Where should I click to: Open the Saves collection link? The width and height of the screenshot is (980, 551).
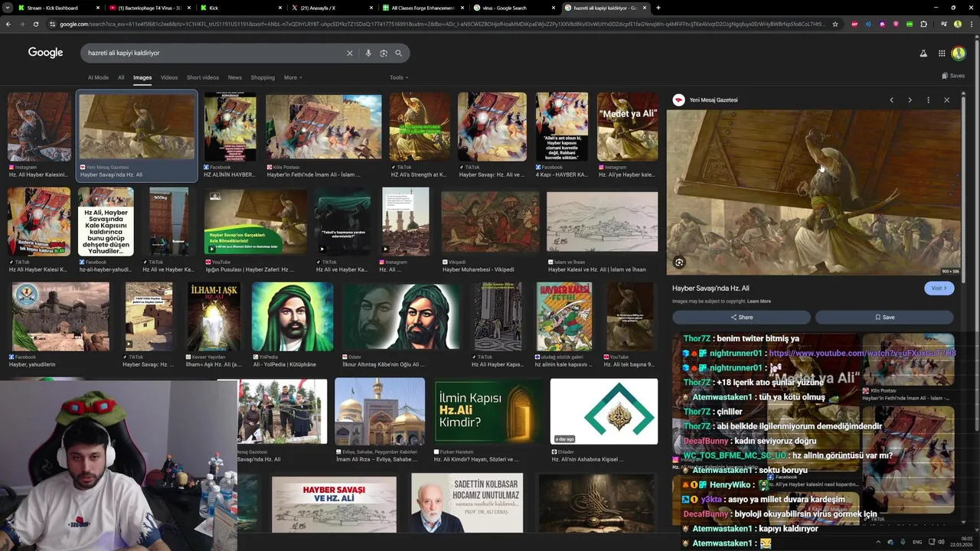(952, 76)
